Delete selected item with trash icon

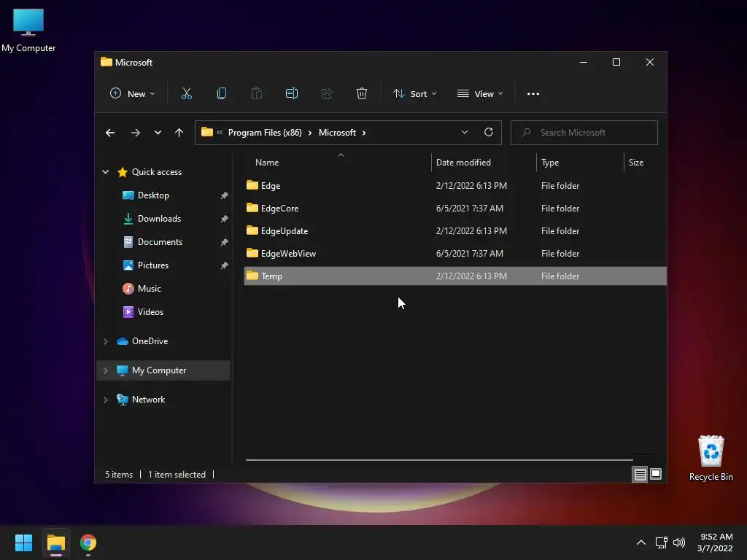362,94
